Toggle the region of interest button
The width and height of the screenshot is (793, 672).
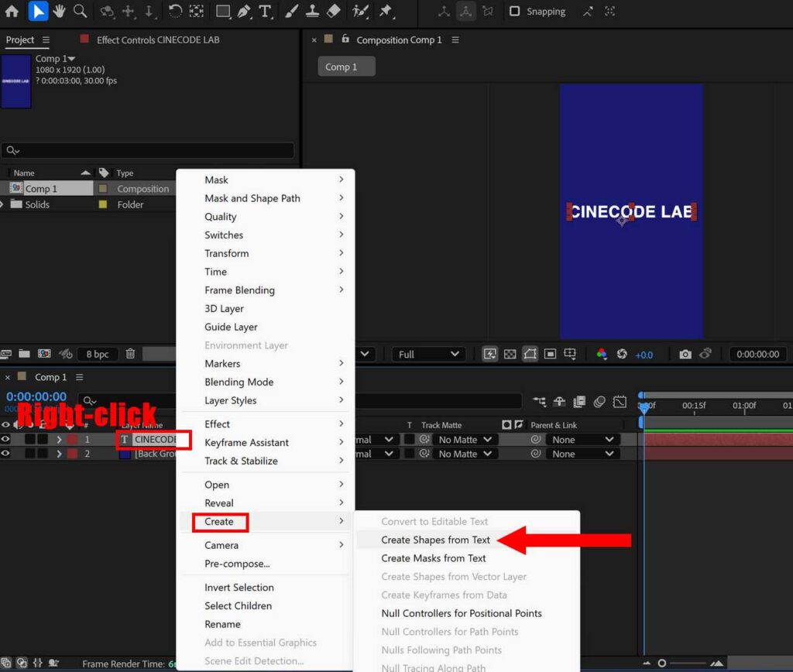(551, 354)
